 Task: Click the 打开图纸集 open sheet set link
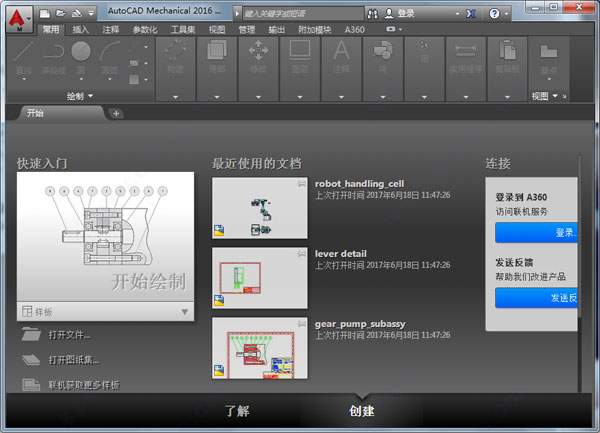coord(60,360)
